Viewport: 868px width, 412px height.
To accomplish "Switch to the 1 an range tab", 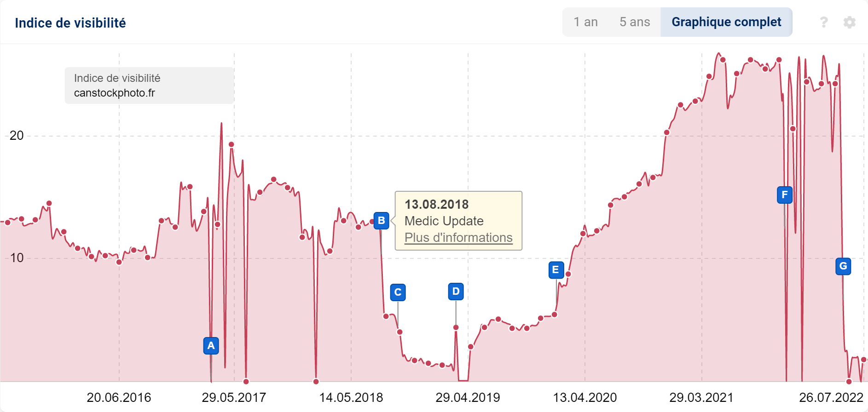I will [x=585, y=22].
